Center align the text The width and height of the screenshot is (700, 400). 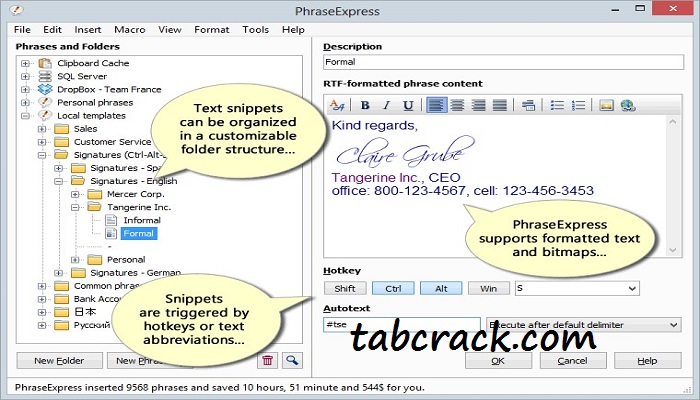tap(457, 105)
